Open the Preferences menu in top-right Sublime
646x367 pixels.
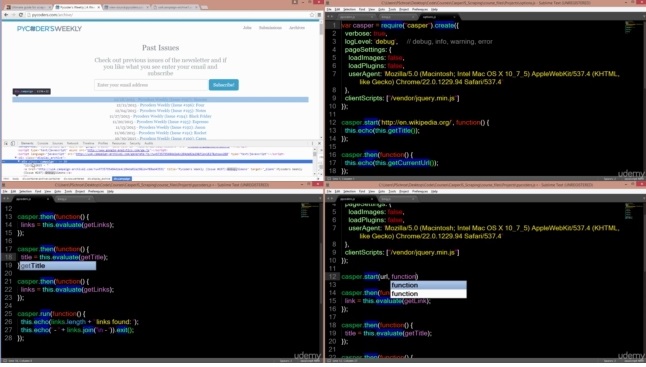tap(419, 9)
